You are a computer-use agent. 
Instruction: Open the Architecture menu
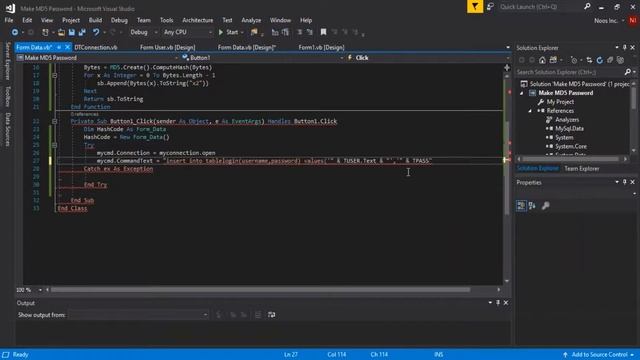click(x=198, y=20)
